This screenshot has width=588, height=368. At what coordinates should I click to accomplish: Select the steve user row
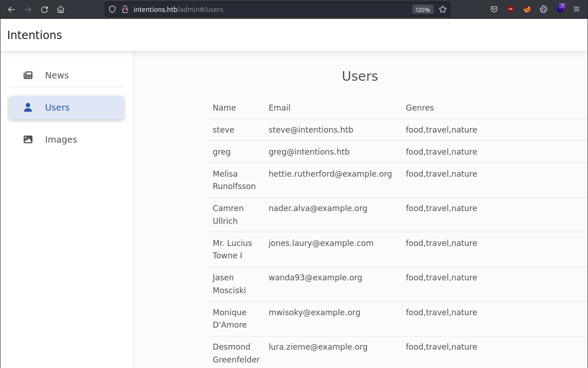(x=224, y=130)
